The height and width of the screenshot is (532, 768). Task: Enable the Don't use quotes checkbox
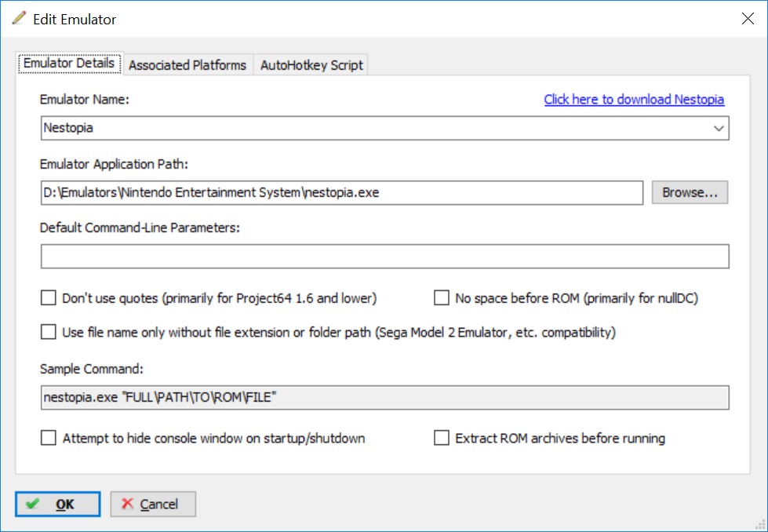coord(49,298)
